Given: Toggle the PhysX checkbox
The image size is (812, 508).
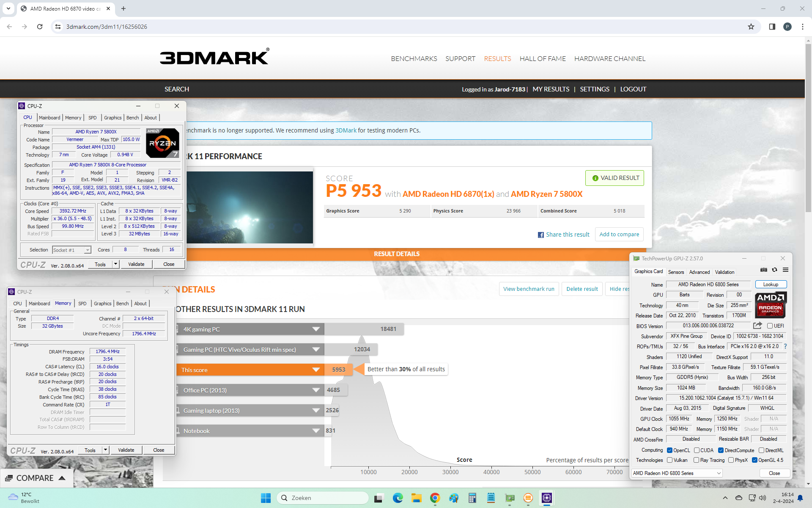Looking at the screenshot, I should [731, 460].
